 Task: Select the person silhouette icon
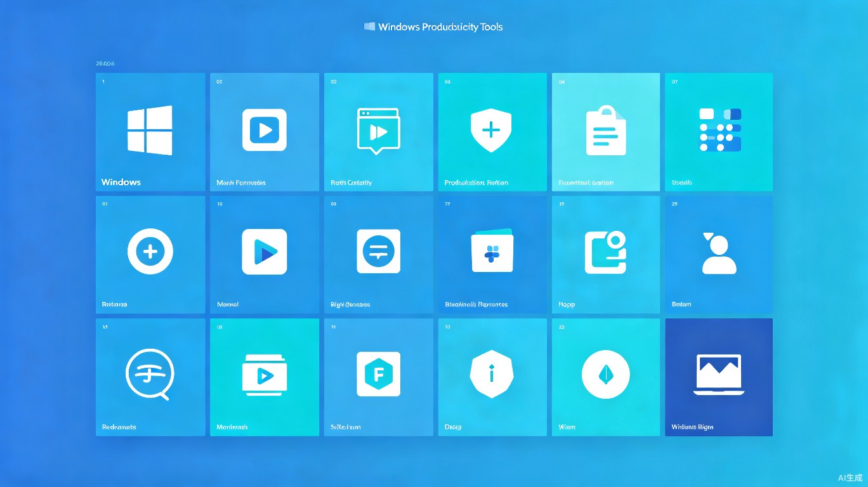coord(719,253)
